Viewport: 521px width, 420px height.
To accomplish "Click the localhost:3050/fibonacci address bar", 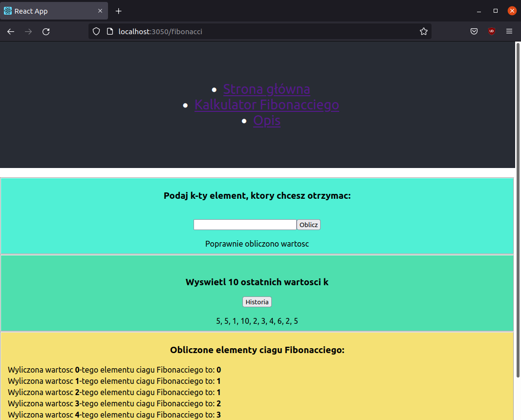I will pos(260,32).
